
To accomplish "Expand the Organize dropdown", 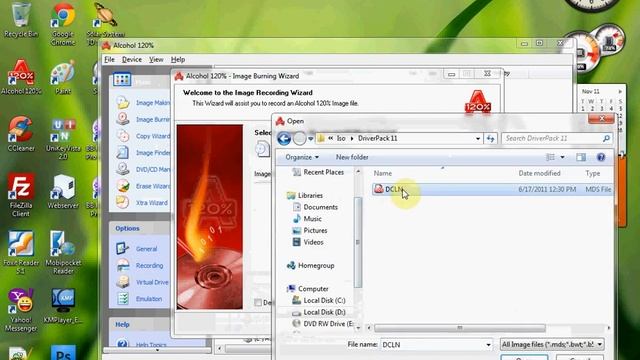I will (x=302, y=157).
